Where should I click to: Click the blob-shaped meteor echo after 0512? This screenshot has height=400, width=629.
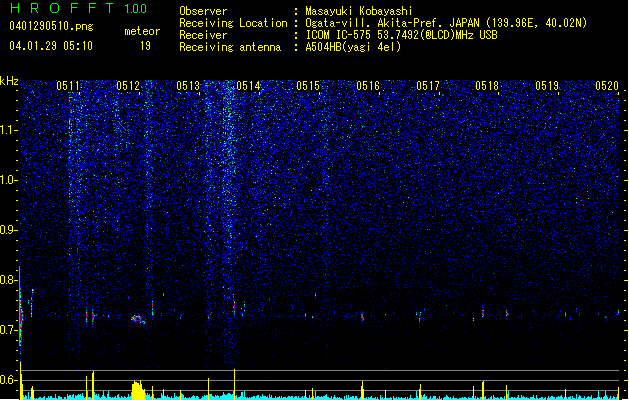tap(138, 319)
